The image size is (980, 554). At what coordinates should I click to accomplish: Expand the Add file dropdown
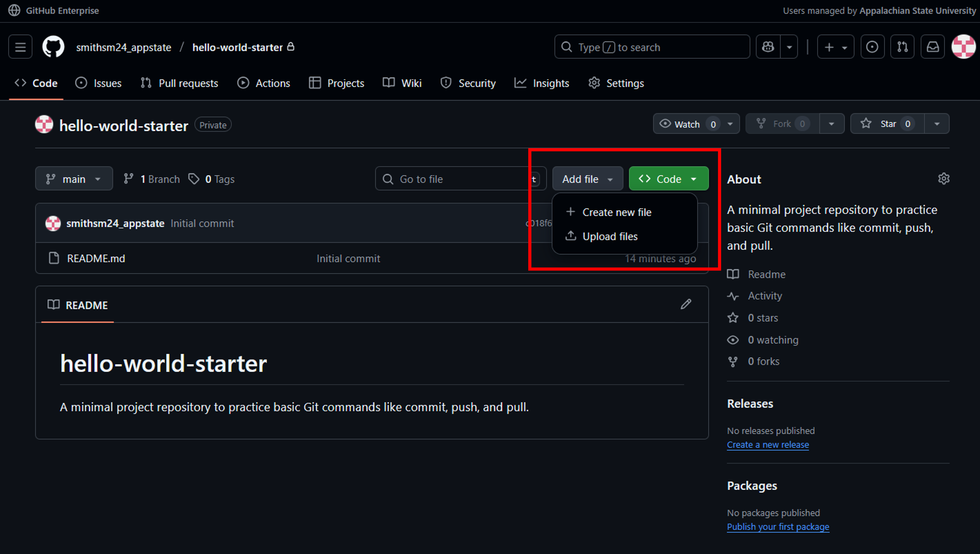point(587,178)
